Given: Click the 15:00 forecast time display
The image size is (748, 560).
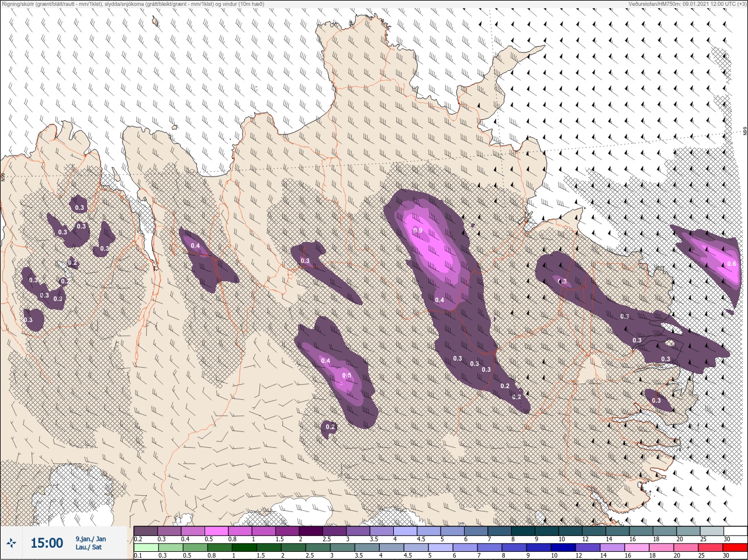Looking at the screenshot, I should pos(46,543).
